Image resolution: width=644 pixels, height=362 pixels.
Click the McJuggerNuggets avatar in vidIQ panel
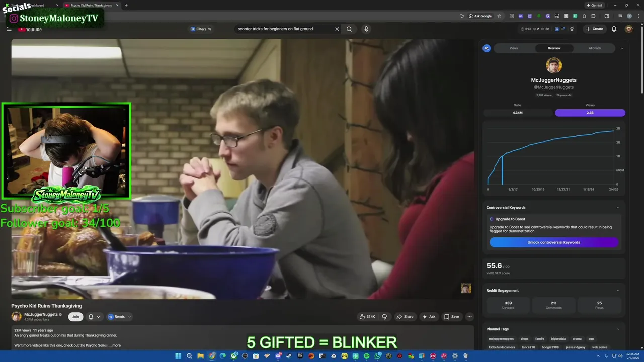coord(554,65)
